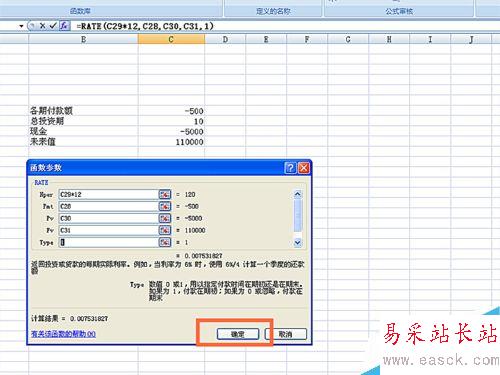Click the cell labeled 未来值
The height and width of the screenshot is (375, 500).
[x=83, y=142]
